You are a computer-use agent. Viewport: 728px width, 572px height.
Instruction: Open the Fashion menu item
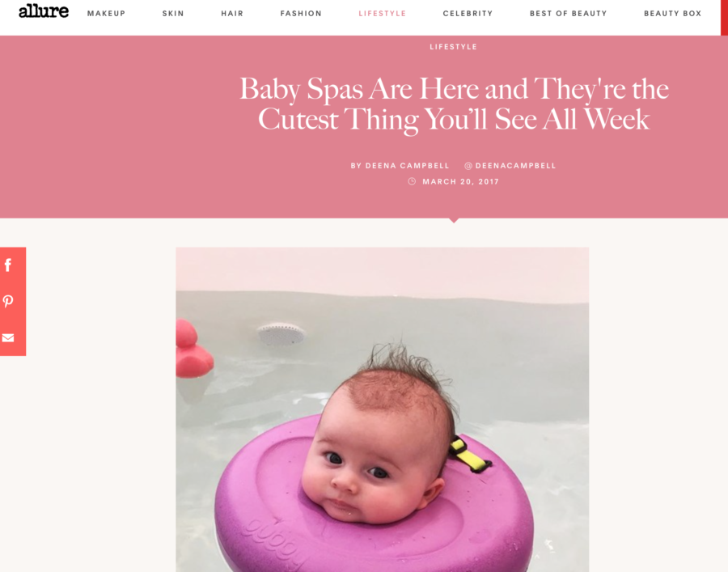301,14
